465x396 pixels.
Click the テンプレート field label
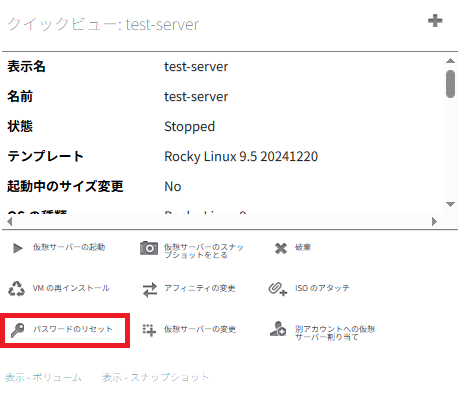[x=45, y=156]
